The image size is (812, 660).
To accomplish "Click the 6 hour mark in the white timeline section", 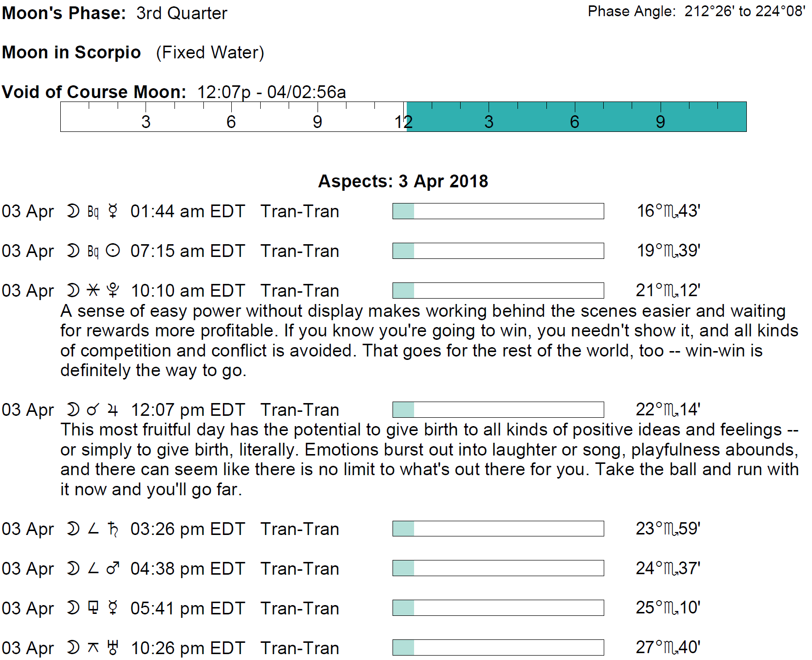I will click(231, 122).
